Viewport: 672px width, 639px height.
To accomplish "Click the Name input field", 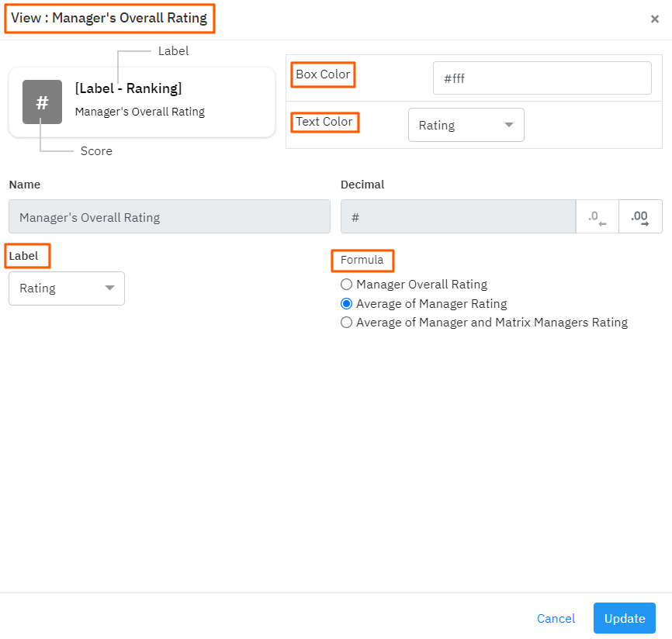I will 169,217.
